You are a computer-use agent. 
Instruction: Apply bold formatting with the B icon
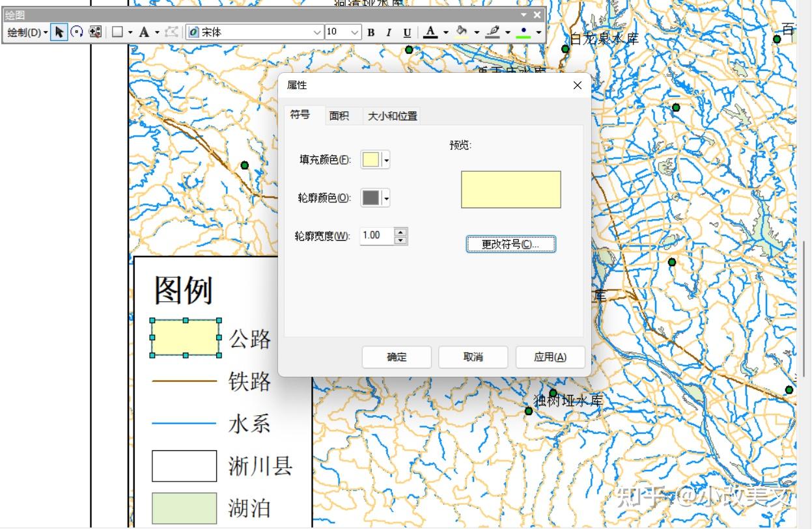tap(370, 31)
